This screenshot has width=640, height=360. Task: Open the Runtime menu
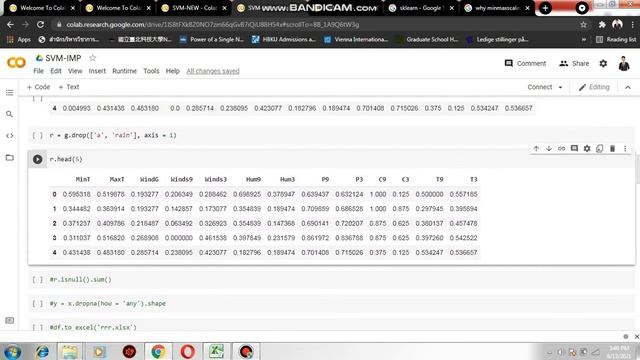click(x=124, y=71)
